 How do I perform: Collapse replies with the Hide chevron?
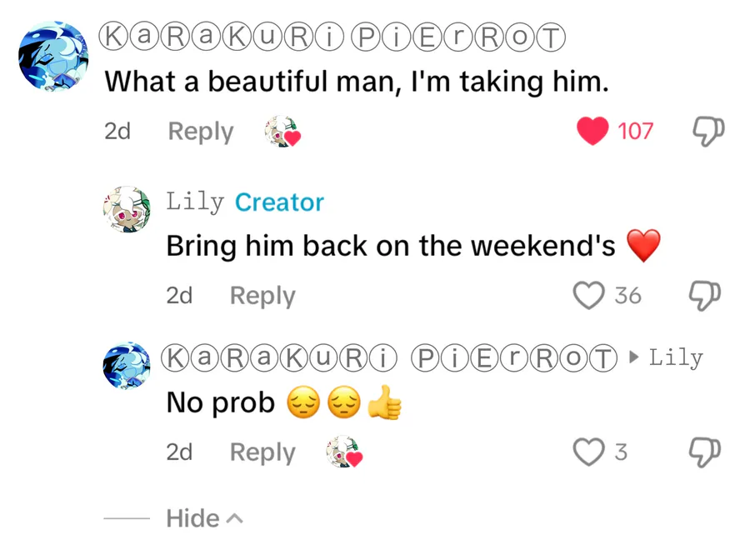coord(205,517)
